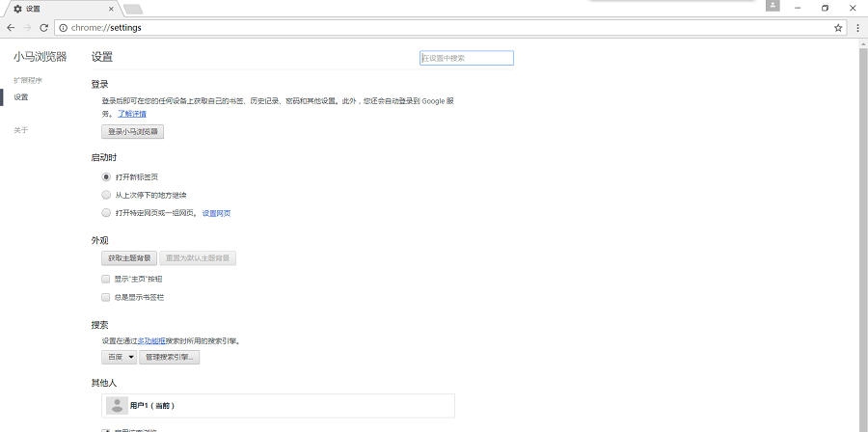Viewport: 868px width, 432px height.
Task: Focus the 在设置中搜索 search field
Action: (467, 58)
